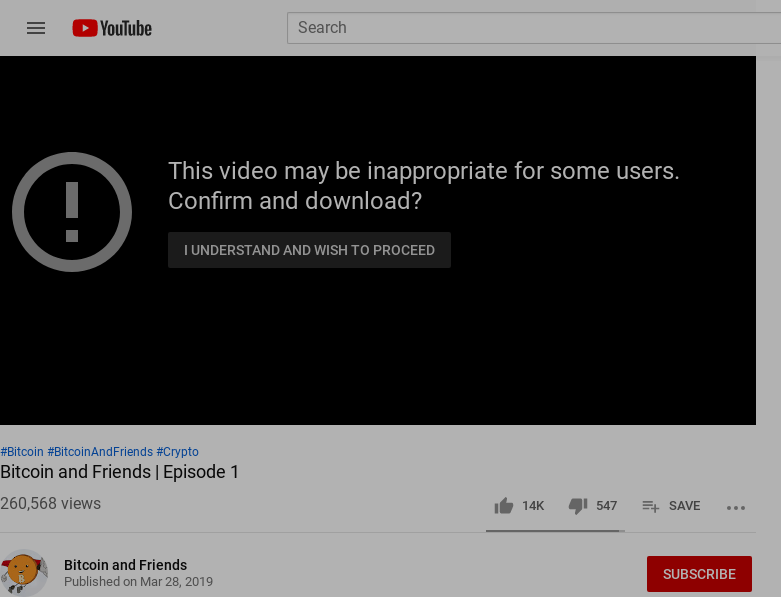Image resolution: width=781 pixels, height=597 pixels.
Task: Open the three-dot more actions menu
Action: tap(736, 508)
